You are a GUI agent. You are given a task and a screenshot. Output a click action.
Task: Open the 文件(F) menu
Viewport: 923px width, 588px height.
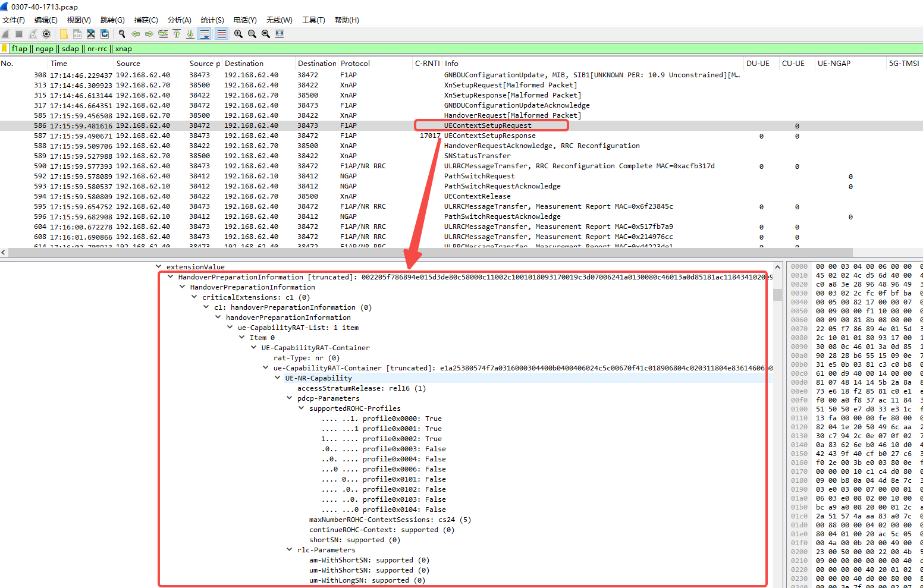click(14, 20)
